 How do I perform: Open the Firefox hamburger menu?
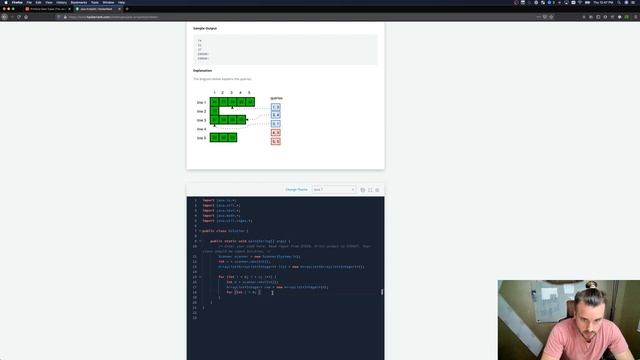tap(636, 17)
